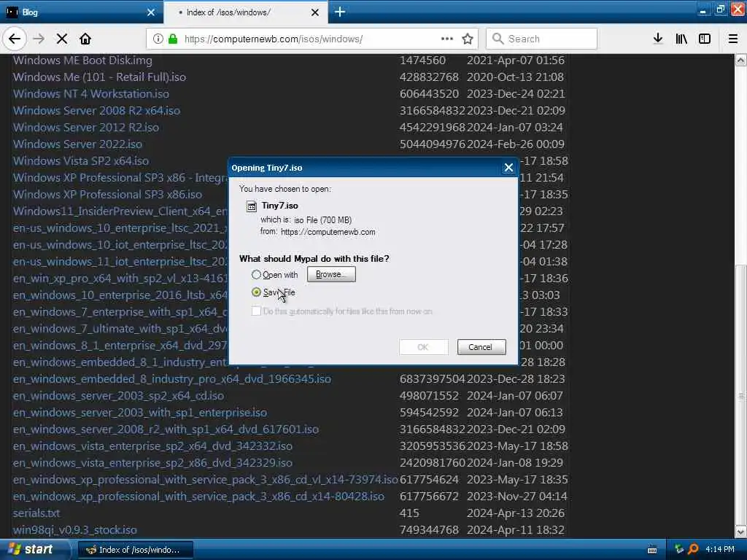The image size is (747, 560).
Task: Open en_windows_server_2008_r2_with_sp1_x64_dvd_617601.iso link
Action: 166,429
